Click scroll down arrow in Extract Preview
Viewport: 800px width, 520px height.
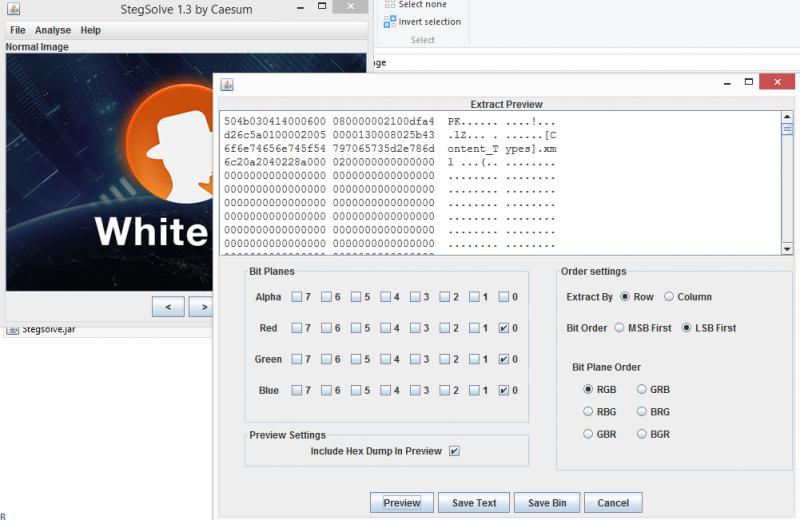tap(787, 249)
